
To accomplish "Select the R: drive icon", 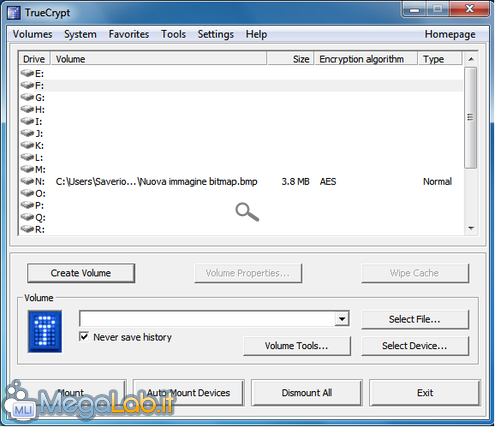I will [27, 229].
